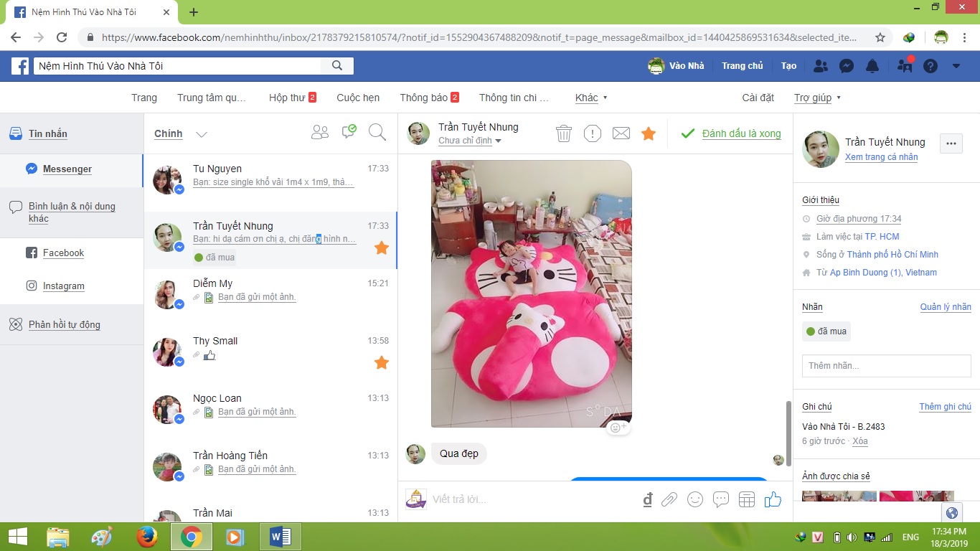980x551 pixels.
Task: Click the magnifier search button in Facebook bar
Action: tap(337, 66)
